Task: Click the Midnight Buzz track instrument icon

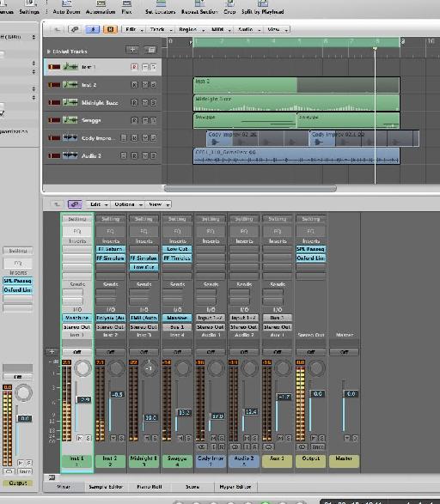Action: 70,102
